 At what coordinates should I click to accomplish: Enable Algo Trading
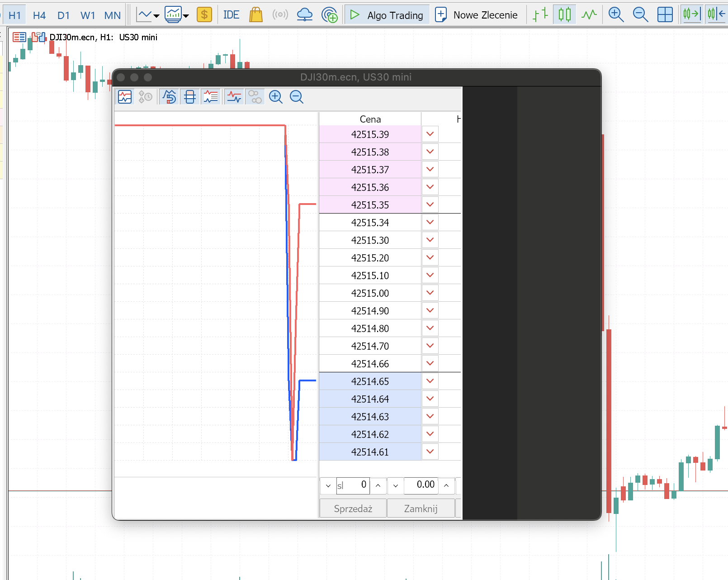pos(387,15)
